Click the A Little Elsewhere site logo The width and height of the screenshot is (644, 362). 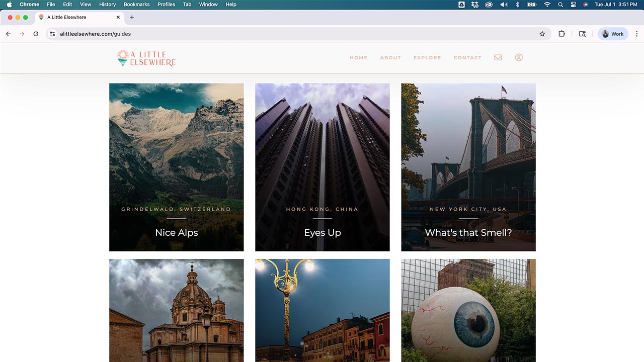click(146, 58)
